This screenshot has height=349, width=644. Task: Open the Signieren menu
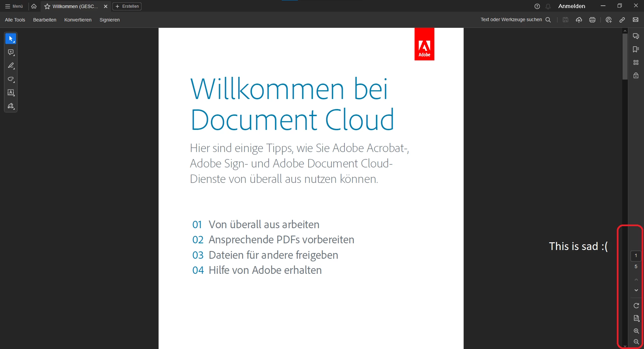[x=110, y=20]
